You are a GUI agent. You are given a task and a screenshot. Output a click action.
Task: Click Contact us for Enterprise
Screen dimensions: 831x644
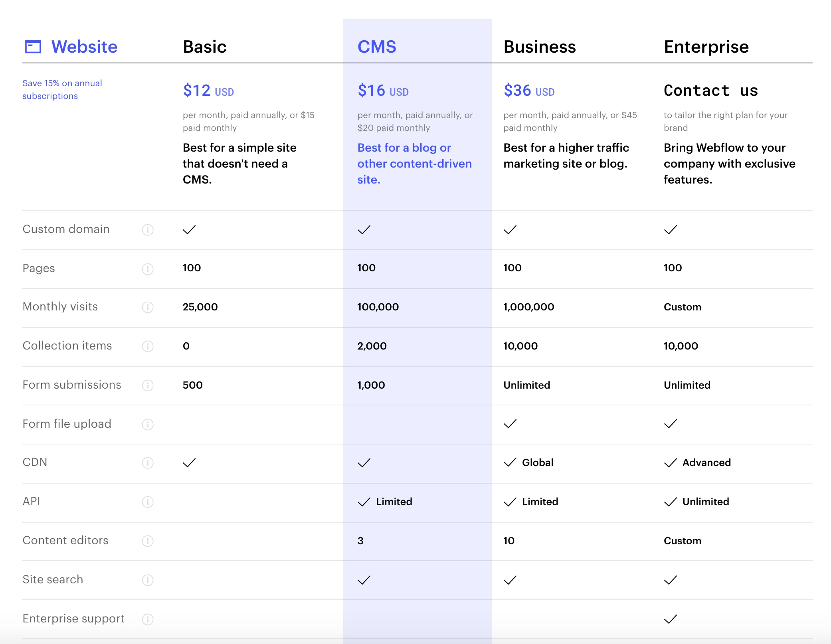(710, 91)
